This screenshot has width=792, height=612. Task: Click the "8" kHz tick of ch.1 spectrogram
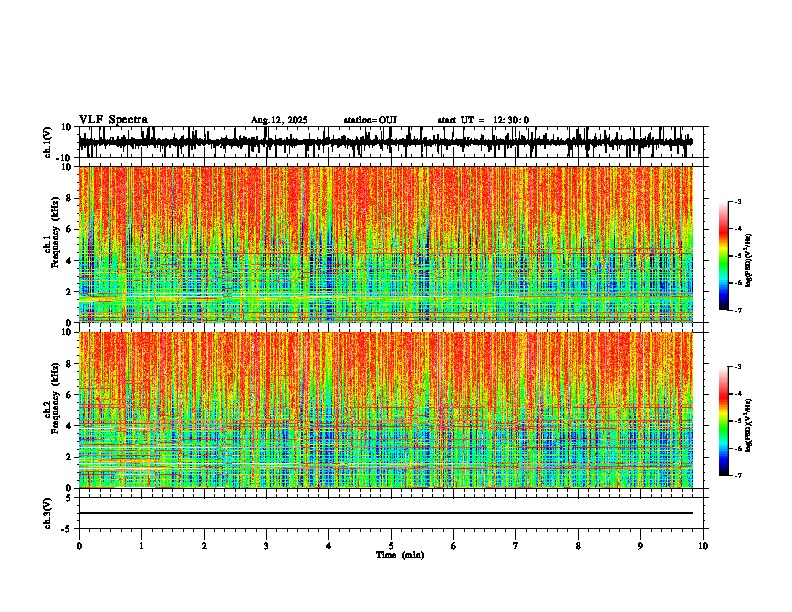(x=69, y=198)
